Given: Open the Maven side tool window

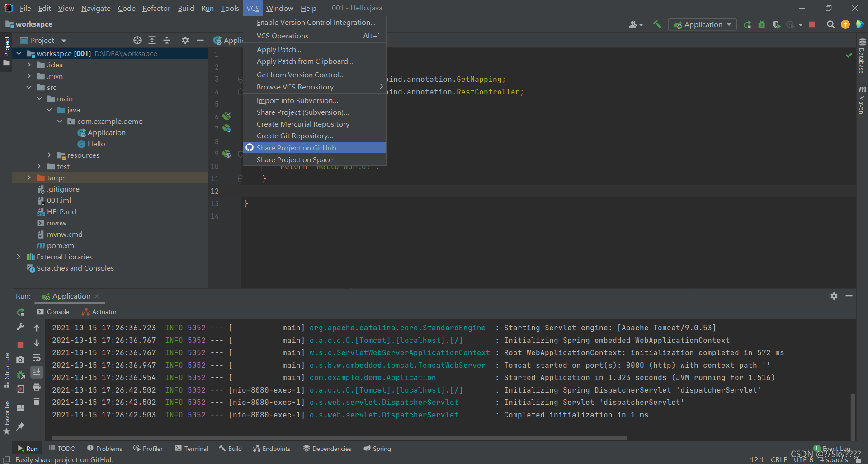Looking at the screenshot, I should [x=862, y=100].
